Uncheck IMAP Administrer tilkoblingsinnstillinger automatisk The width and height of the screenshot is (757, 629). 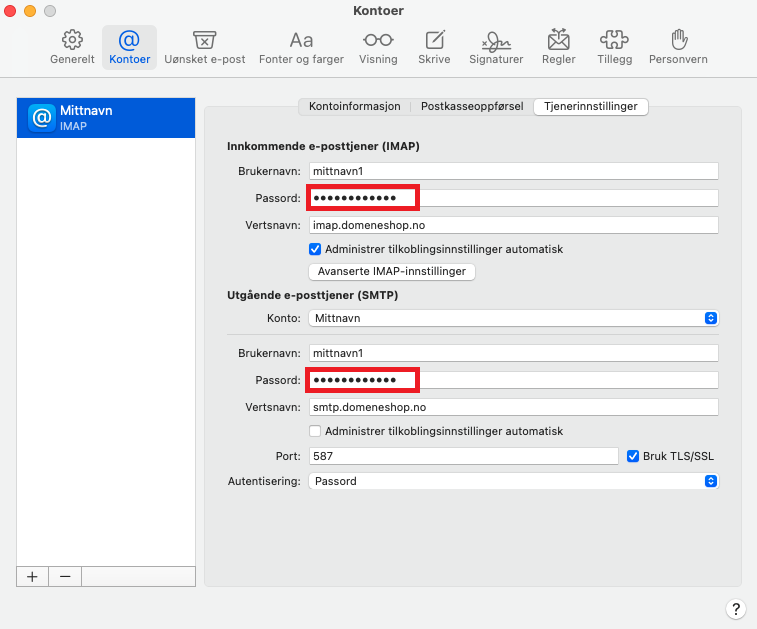315,249
